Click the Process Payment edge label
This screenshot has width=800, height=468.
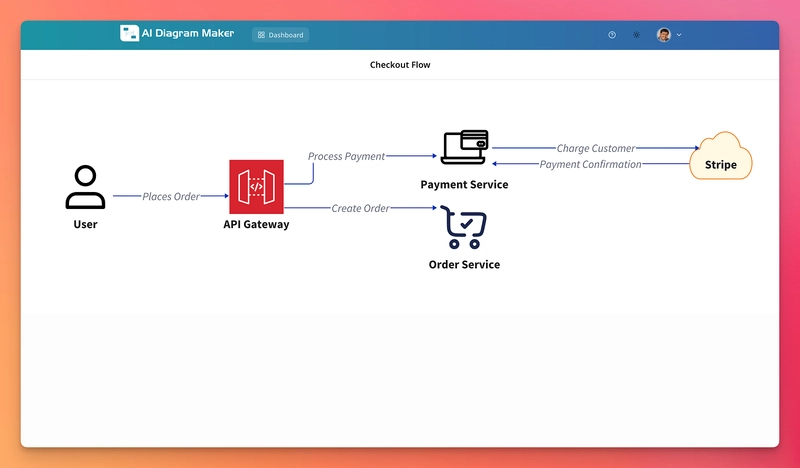[346, 157]
